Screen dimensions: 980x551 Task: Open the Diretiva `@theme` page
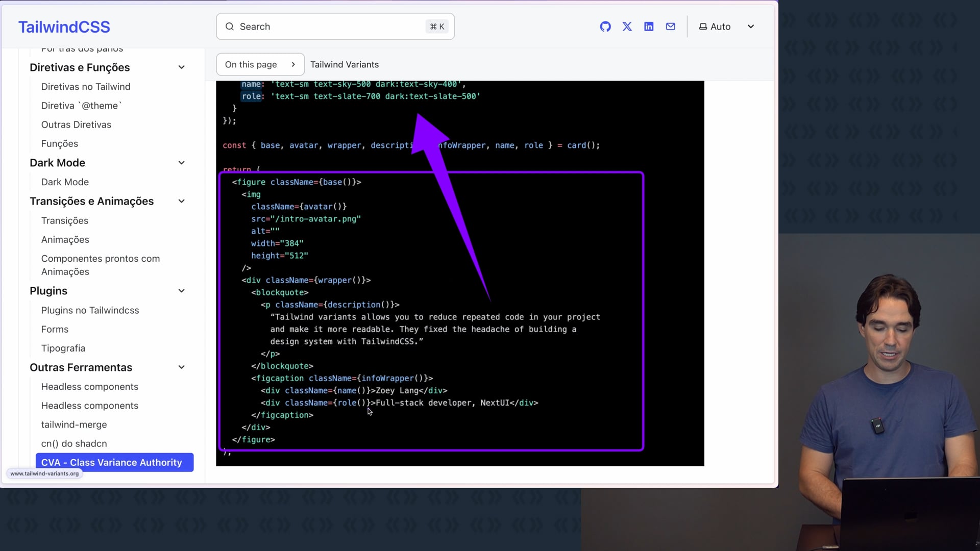coord(82,106)
